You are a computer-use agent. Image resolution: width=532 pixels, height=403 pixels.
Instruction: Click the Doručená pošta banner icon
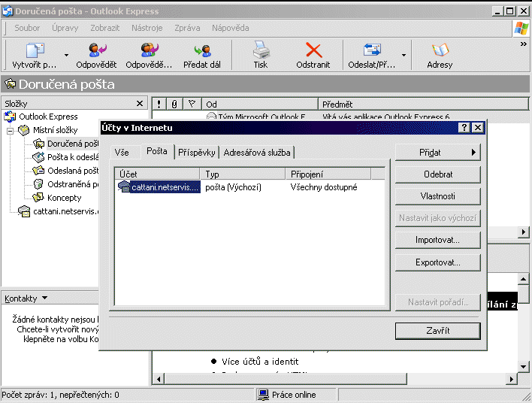(11, 84)
